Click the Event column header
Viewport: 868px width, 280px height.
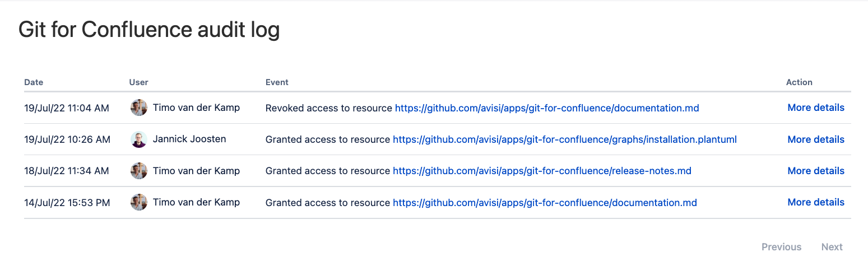[277, 82]
